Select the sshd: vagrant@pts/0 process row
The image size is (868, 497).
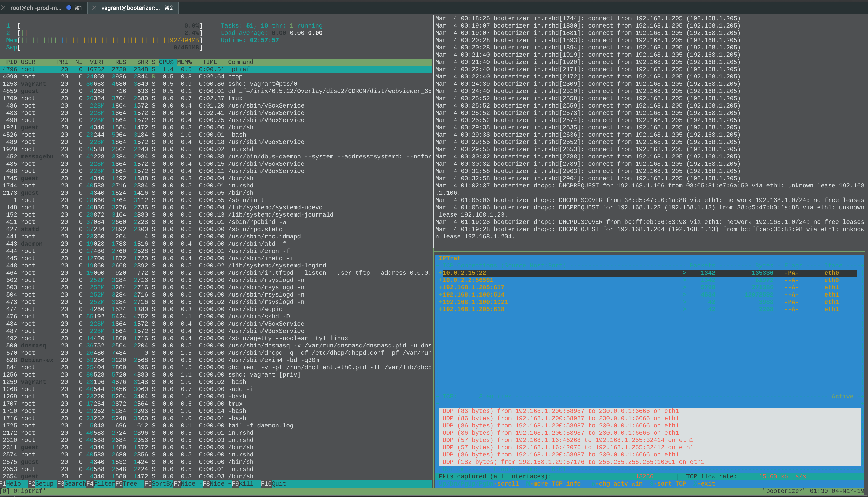pyautogui.click(x=216, y=84)
